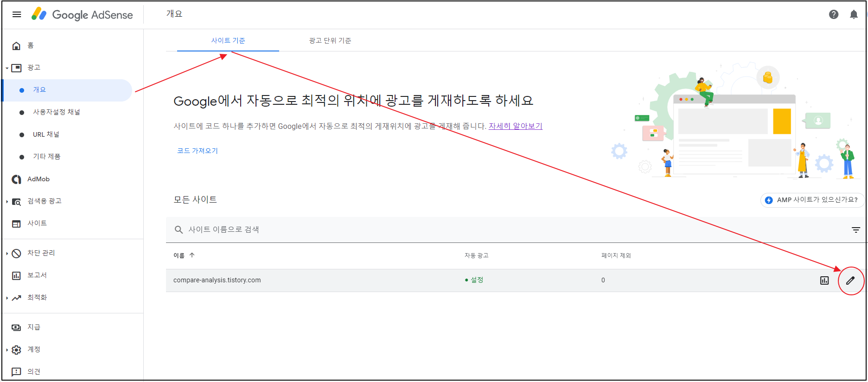Click the 차단 관리 block icon
This screenshot has width=868, height=382.
[x=16, y=253]
